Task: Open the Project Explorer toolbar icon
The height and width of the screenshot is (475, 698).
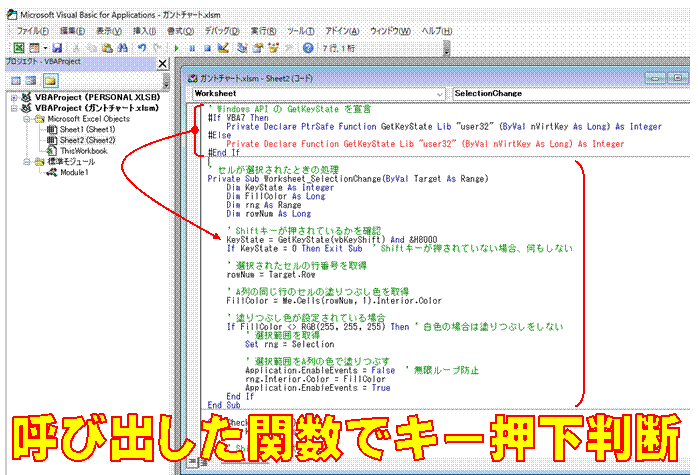Action: [242, 48]
